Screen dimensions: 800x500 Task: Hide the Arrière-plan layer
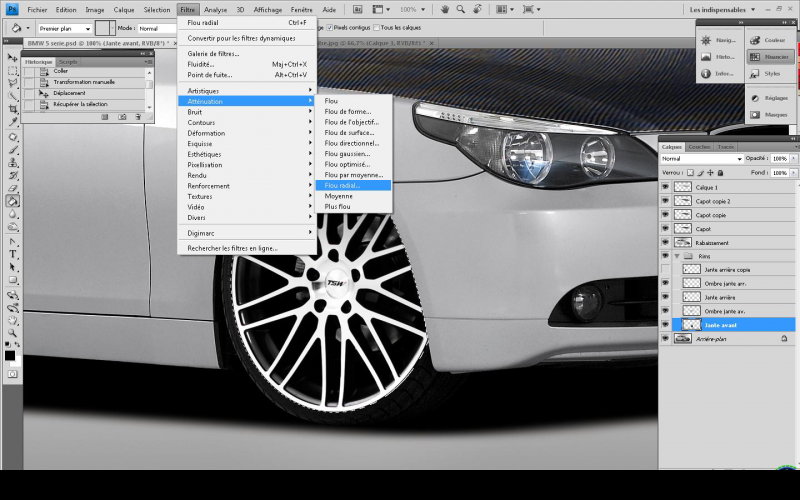pos(665,338)
